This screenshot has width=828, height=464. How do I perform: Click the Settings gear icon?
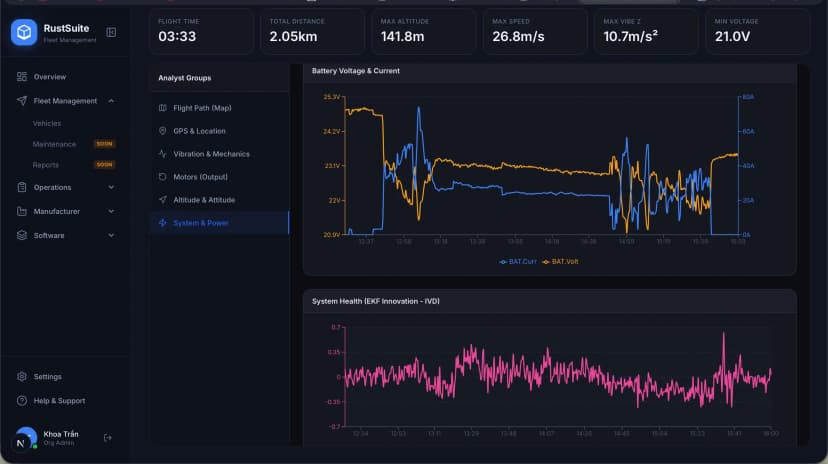(22, 376)
